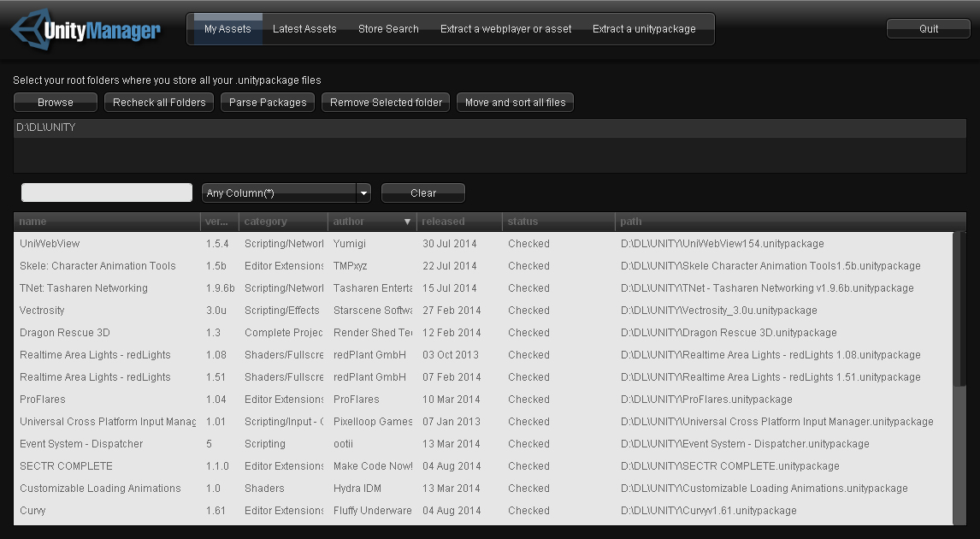Click the 03 Oct 2013 release date
Viewport: 980px width, 539px height.
450,355
